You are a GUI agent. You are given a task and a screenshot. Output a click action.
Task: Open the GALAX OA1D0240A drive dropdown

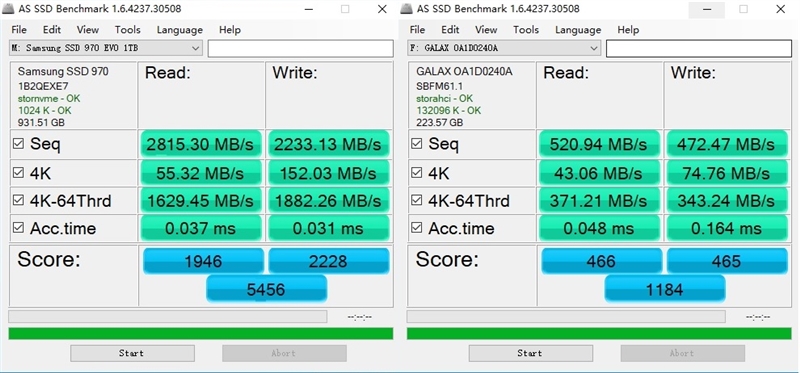[504, 48]
